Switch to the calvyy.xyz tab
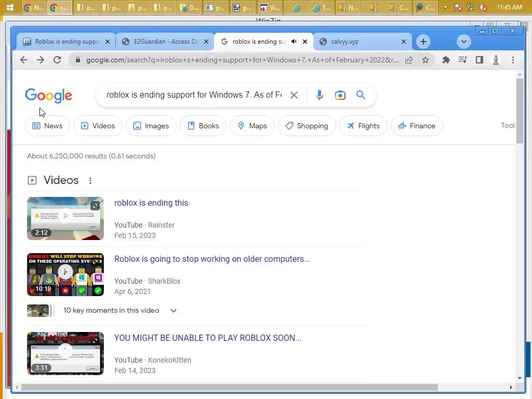Viewport: 532px width, 399px height. click(363, 42)
